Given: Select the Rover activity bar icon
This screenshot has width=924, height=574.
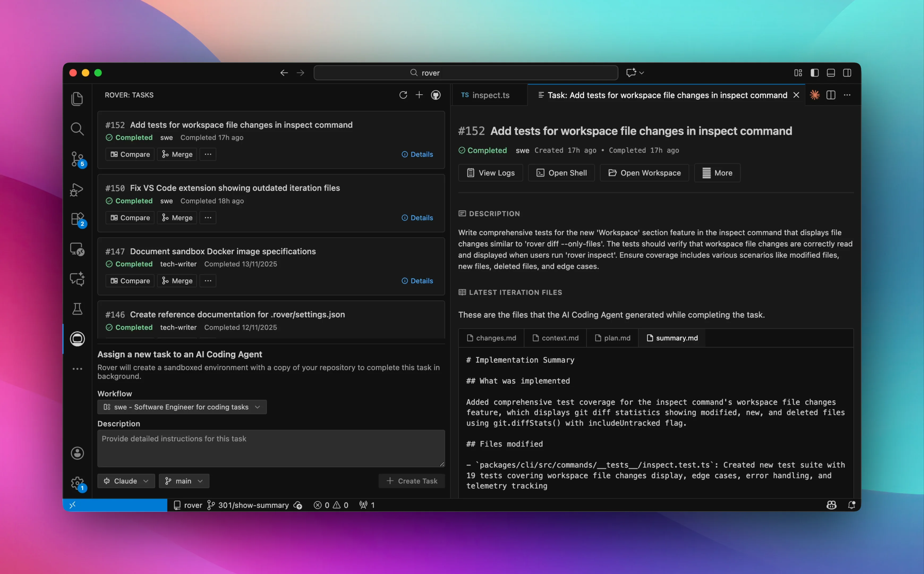Looking at the screenshot, I should pos(77,339).
